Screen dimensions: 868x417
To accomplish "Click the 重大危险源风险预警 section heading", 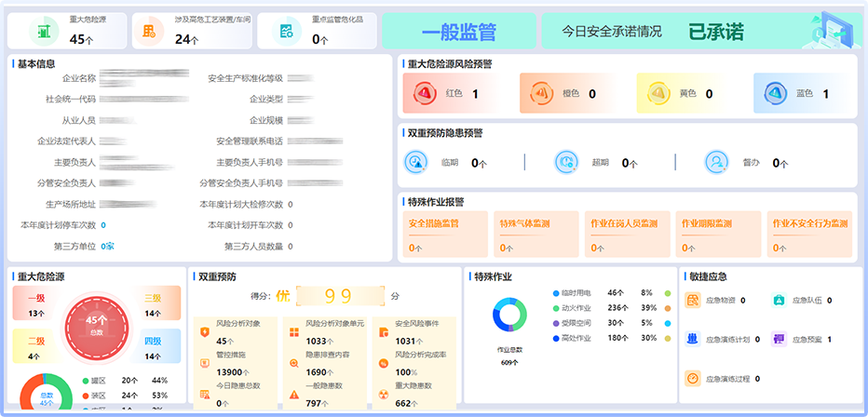I will 450,64.
